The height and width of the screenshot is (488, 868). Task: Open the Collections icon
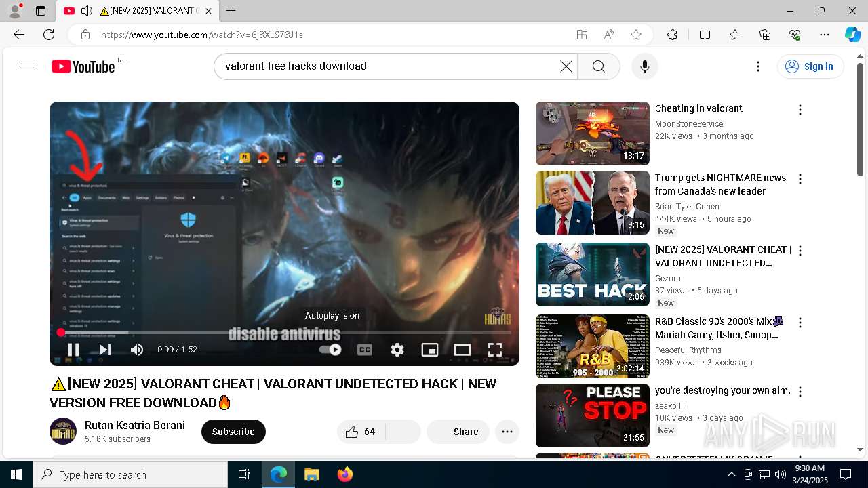point(765,35)
